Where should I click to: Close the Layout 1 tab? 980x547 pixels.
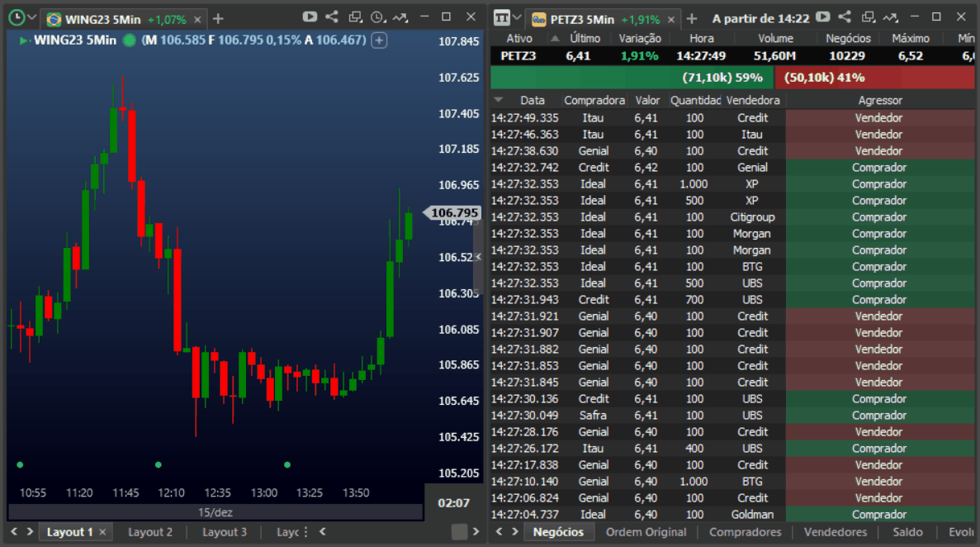pos(103,532)
